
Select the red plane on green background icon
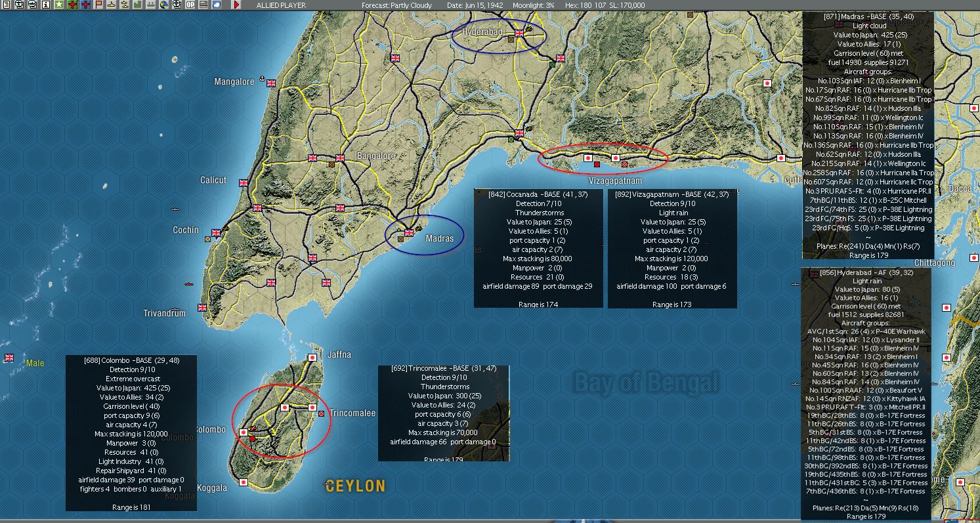pyautogui.click(x=72, y=5)
